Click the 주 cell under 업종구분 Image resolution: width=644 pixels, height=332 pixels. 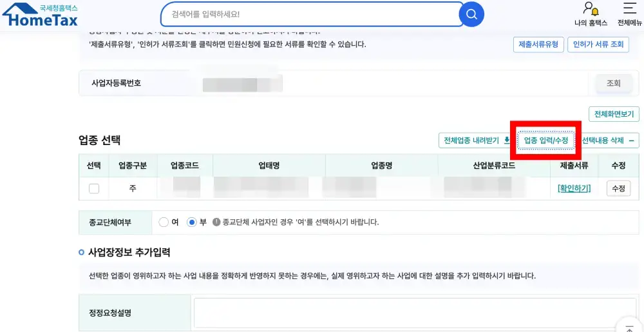[133, 189]
